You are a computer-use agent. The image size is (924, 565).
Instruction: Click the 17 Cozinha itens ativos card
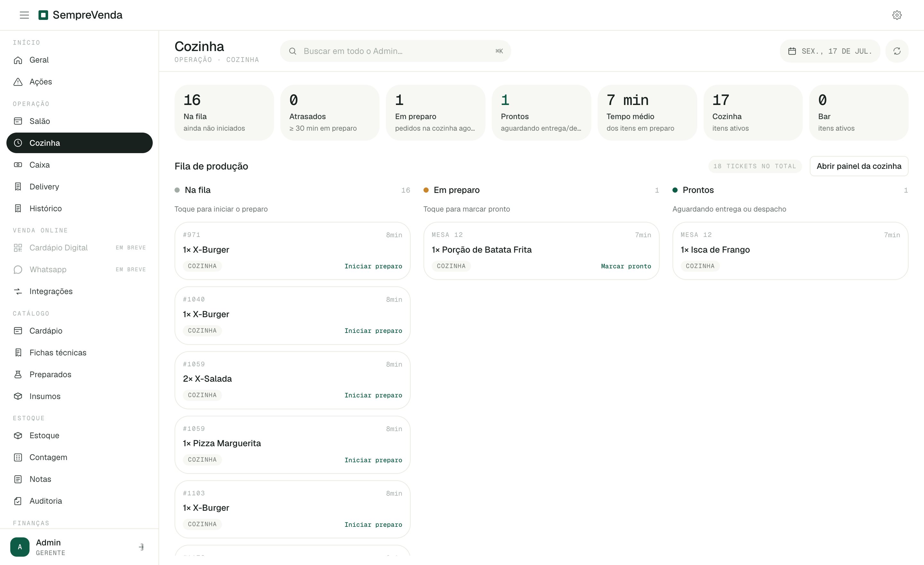[753, 113]
